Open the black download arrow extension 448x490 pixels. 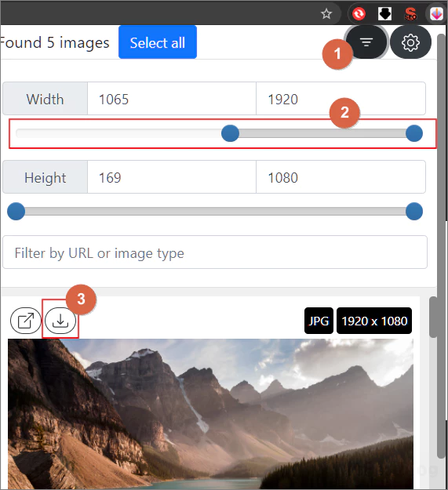[385, 14]
